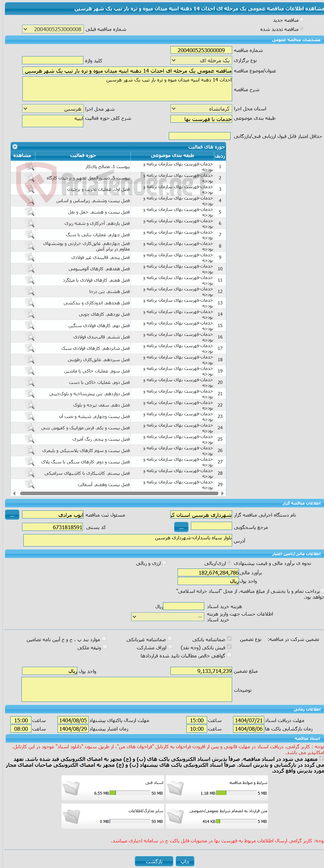Open view icon for row 1 مصالح پای‌کار
This screenshot has height=868, width=324.
[30, 166]
